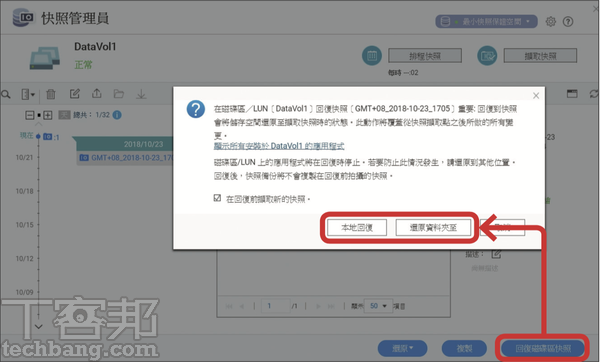Click the schedule calendar round icon
This screenshot has width=600, height=362.
click(x=372, y=56)
